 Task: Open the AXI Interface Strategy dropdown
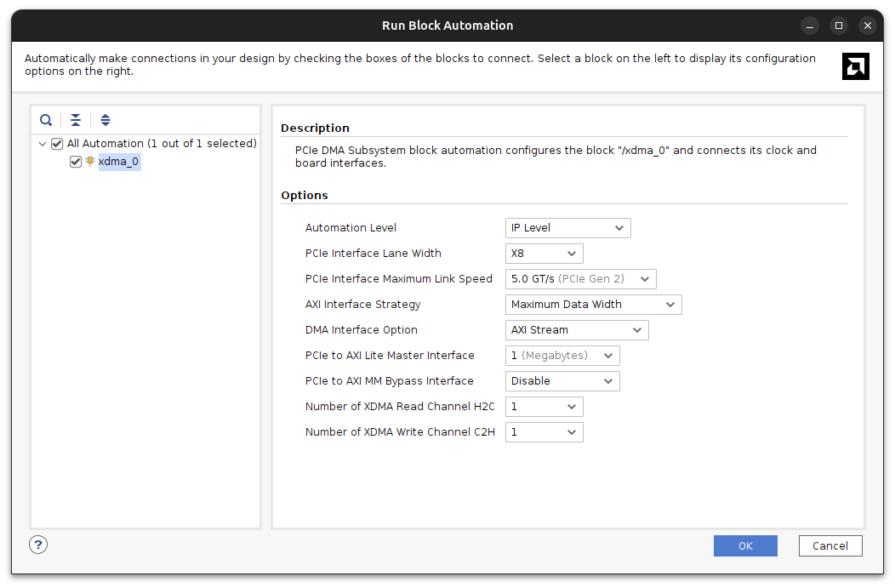click(593, 305)
